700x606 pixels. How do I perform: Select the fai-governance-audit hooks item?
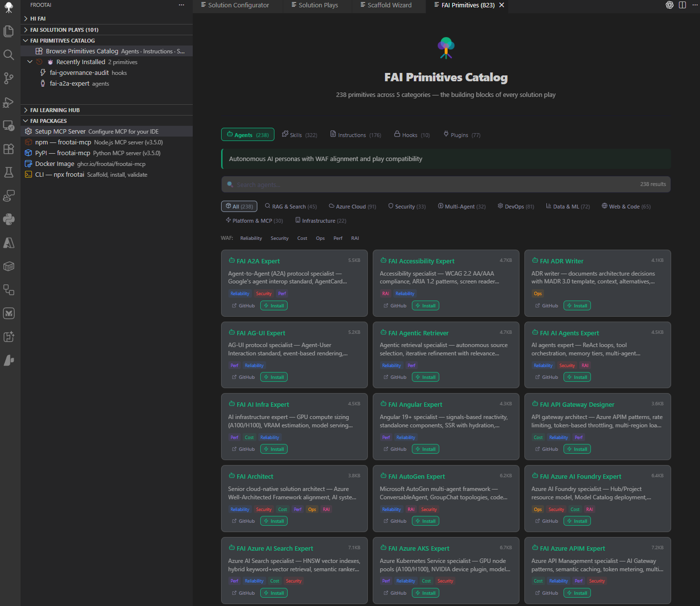click(x=107, y=73)
